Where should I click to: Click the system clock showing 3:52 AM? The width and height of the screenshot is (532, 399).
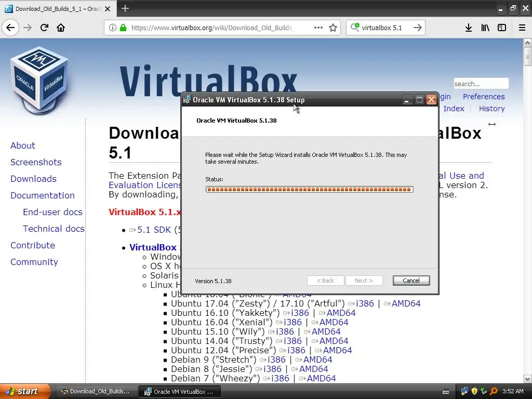pos(513,391)
